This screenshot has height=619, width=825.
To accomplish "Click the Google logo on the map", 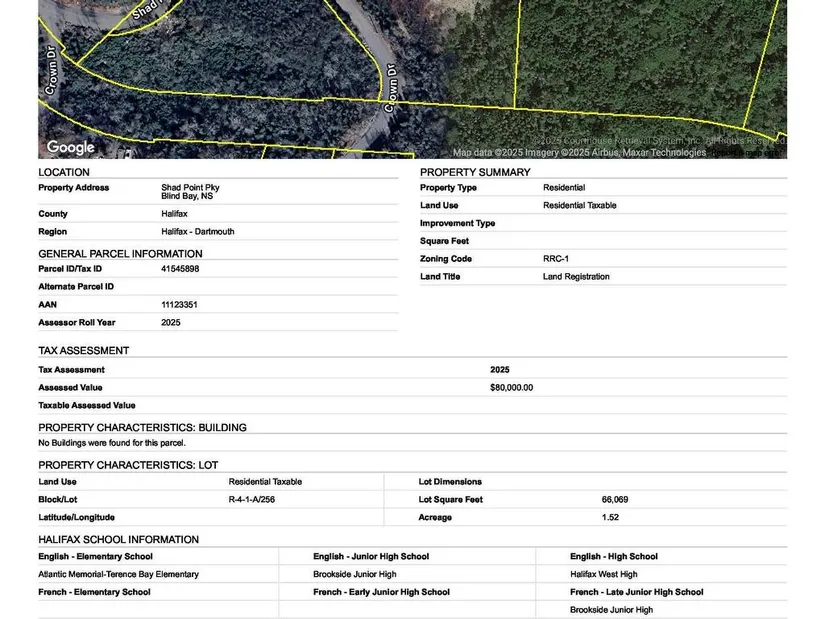I will (x=70, y=148).
